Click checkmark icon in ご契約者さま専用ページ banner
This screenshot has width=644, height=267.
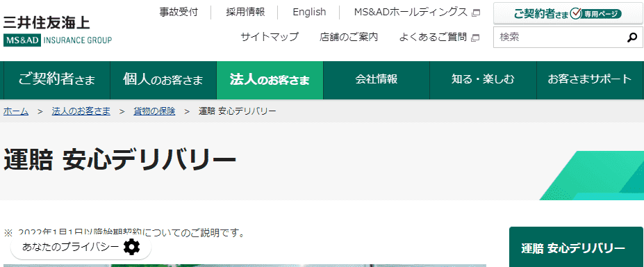pyautogui.click(x=576, y=14)
